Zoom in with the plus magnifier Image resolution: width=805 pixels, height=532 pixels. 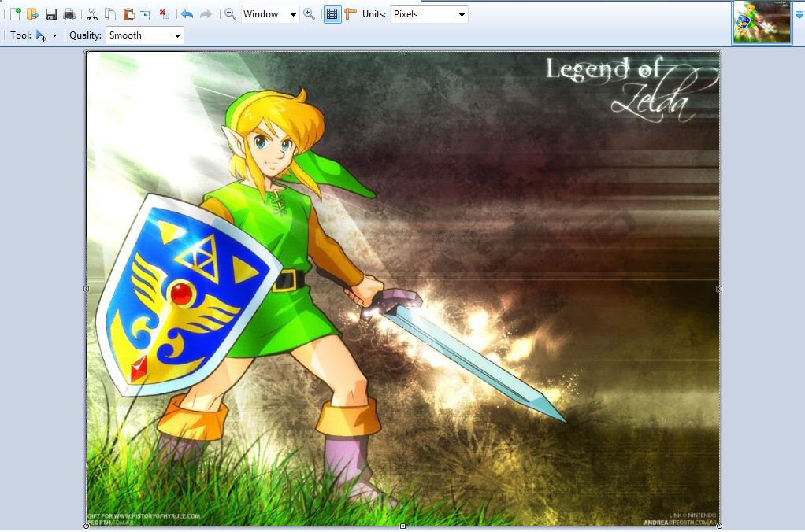[309, 14]
